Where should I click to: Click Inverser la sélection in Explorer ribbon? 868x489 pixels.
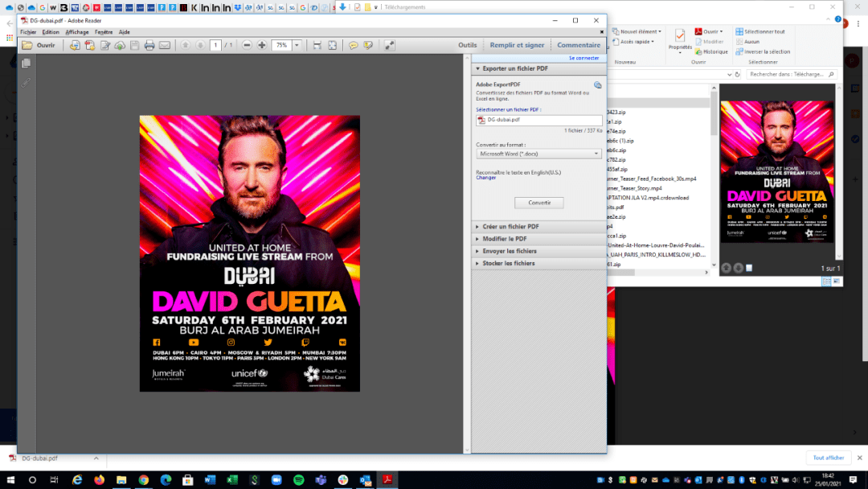click(x=762, y=51)
